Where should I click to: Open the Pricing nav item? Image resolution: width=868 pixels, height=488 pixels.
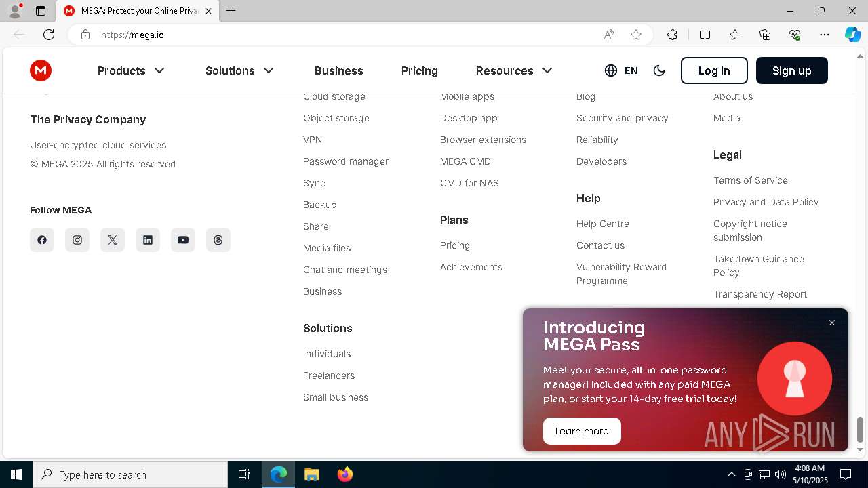pyautogui.click(x=420, y=70)
